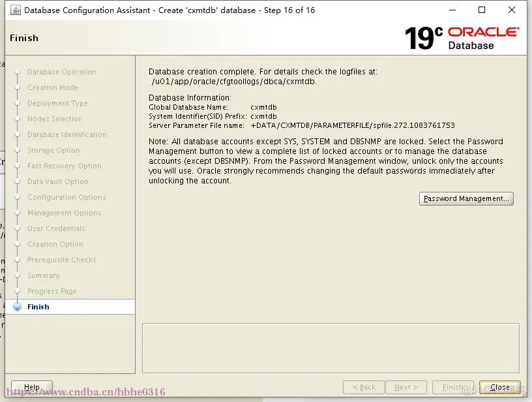
Task: Click the SID Prefix value cxmtdb
Action: coord(263,116)
